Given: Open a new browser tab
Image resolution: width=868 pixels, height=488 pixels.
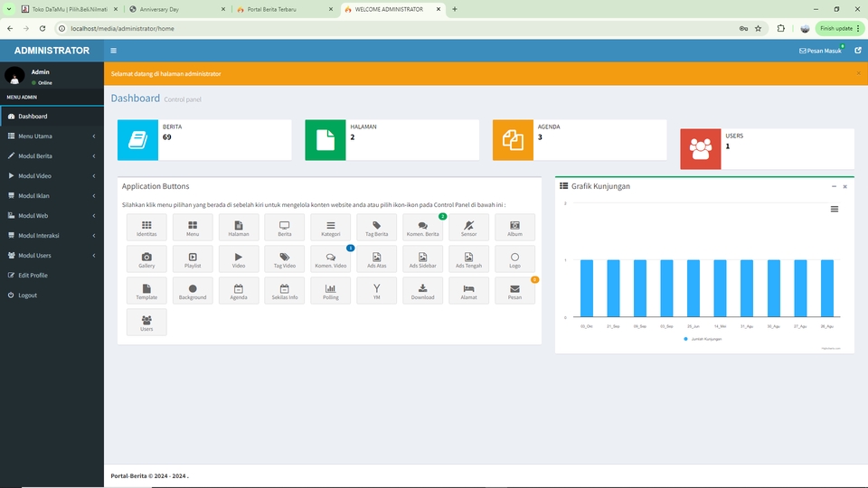Looking at the screenshot, I should tap(455, 9).
